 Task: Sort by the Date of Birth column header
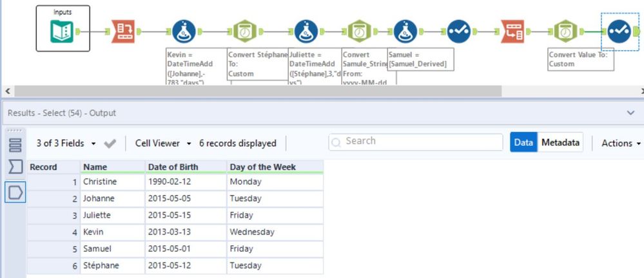coord(173,167)
